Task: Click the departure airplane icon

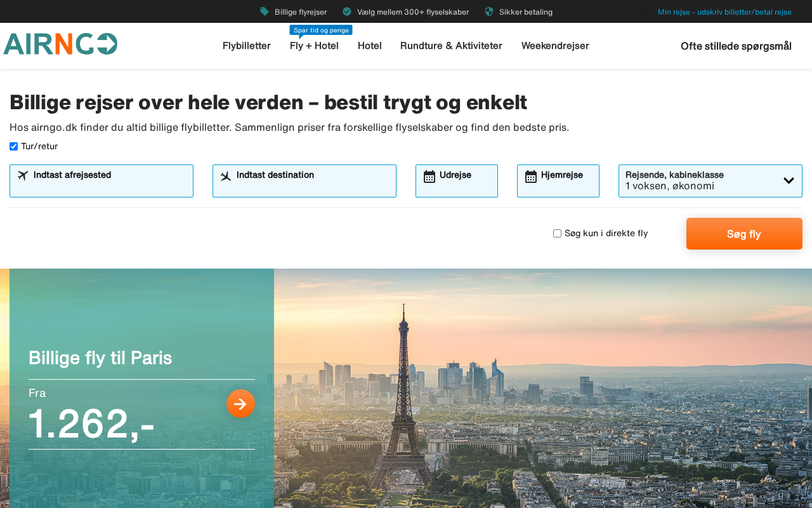Action: pos(23,175)
